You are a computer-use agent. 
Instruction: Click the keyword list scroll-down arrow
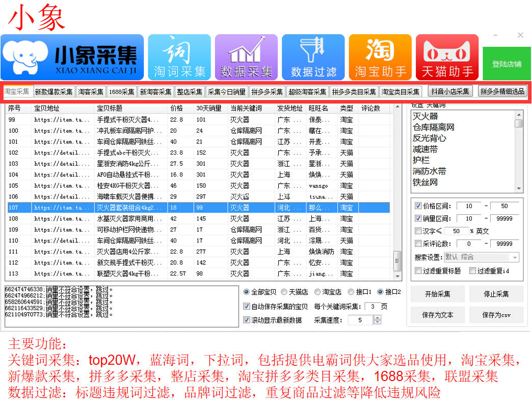point(519,188)
